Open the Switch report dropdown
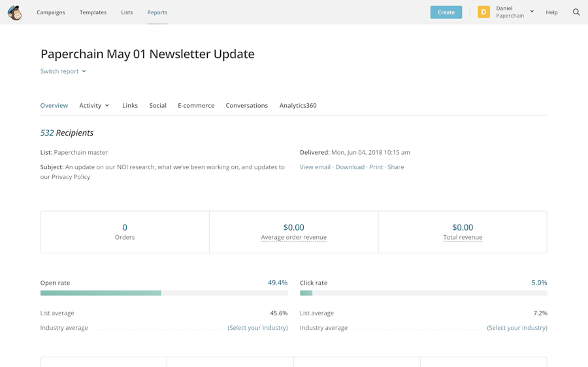The height and width of the screenshot is (367, 588). (x=63, y=71)
